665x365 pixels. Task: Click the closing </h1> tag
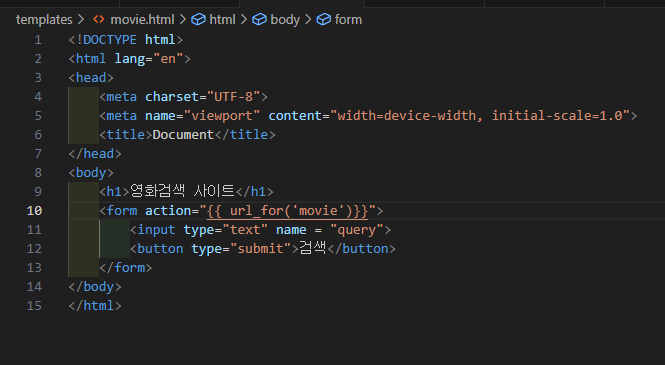(x=254, y=192)
